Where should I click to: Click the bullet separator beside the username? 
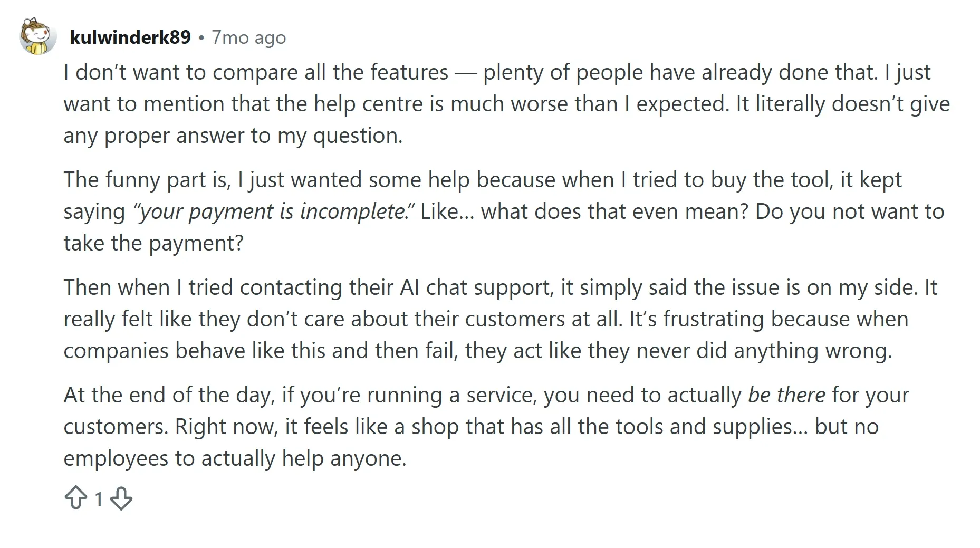(201, 38)
